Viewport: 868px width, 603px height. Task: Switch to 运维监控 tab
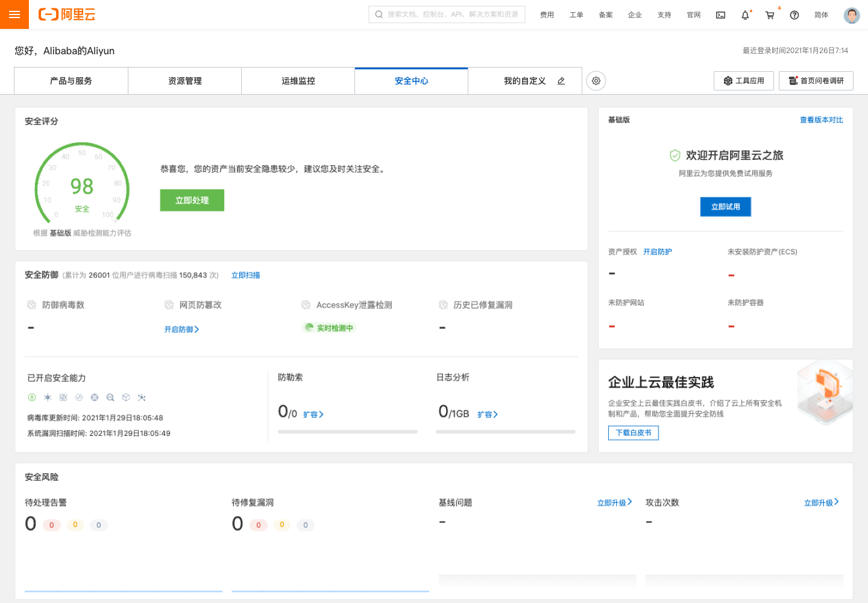tap(298, 81)
